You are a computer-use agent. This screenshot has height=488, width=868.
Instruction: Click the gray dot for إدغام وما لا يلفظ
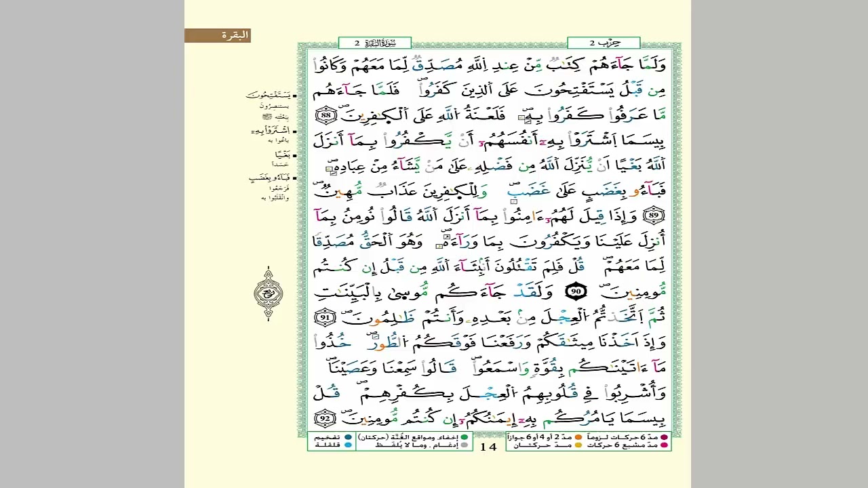pos(465,445)
